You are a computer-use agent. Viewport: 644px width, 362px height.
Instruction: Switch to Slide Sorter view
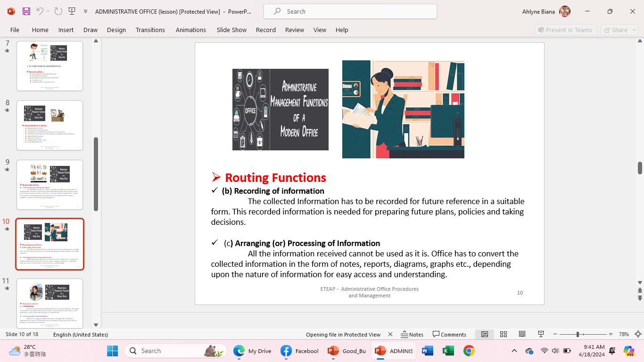point(504,334)
